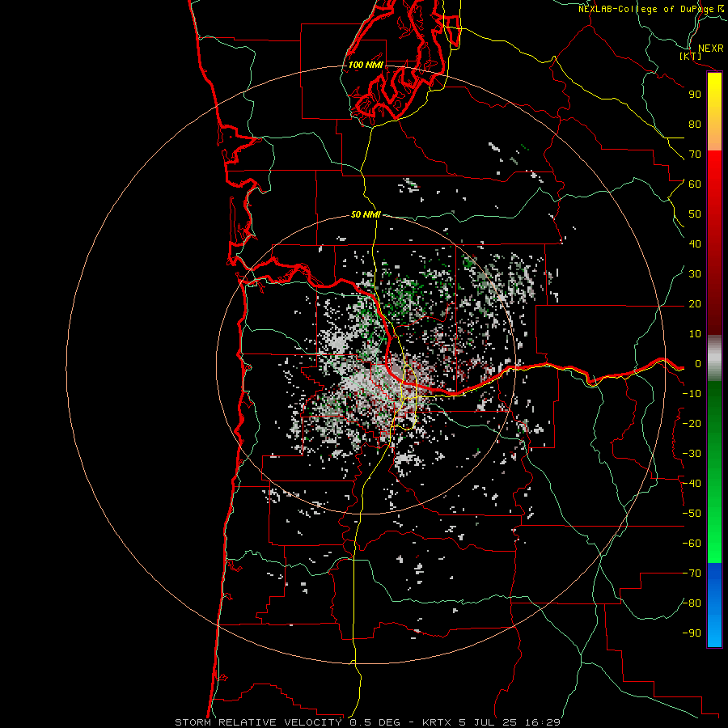The image size is (728, 728).
Task: Click the 40 value on velocity scale
Action: pos(695,244)
